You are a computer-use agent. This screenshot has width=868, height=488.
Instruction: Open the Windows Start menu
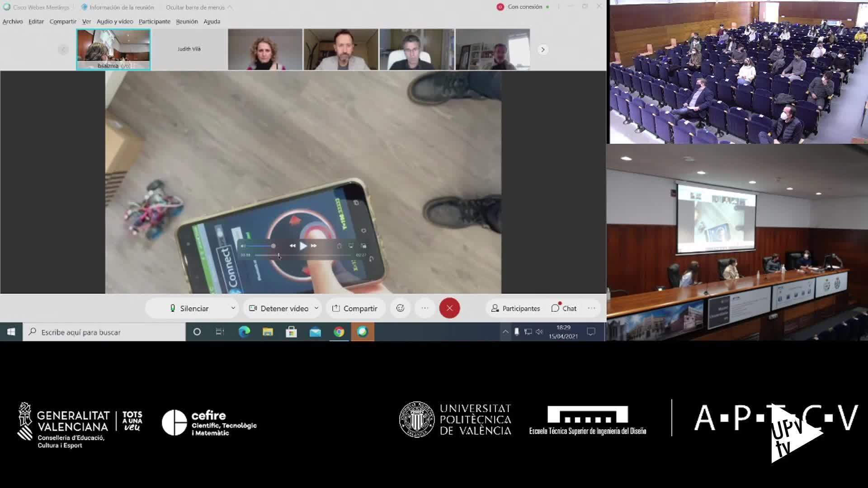pyautogui.click(x=11, y=332)
